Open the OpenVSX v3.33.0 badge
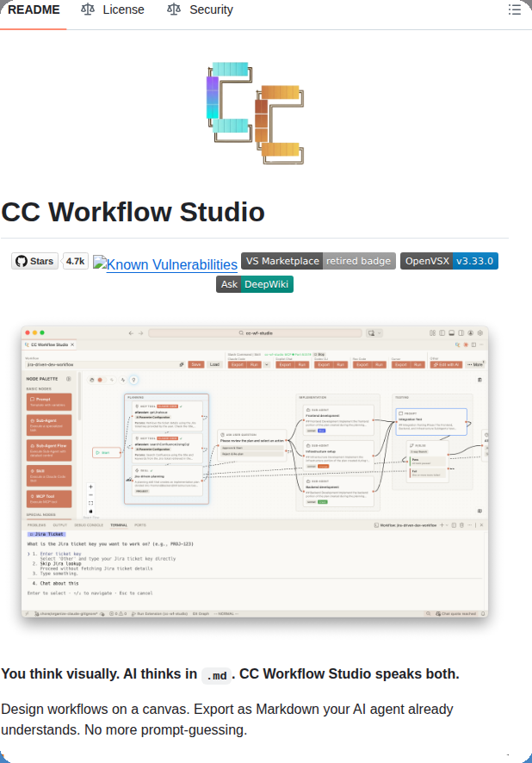Image resolution: width=532 pixels, height=763 pixels. tap(449, 261)
